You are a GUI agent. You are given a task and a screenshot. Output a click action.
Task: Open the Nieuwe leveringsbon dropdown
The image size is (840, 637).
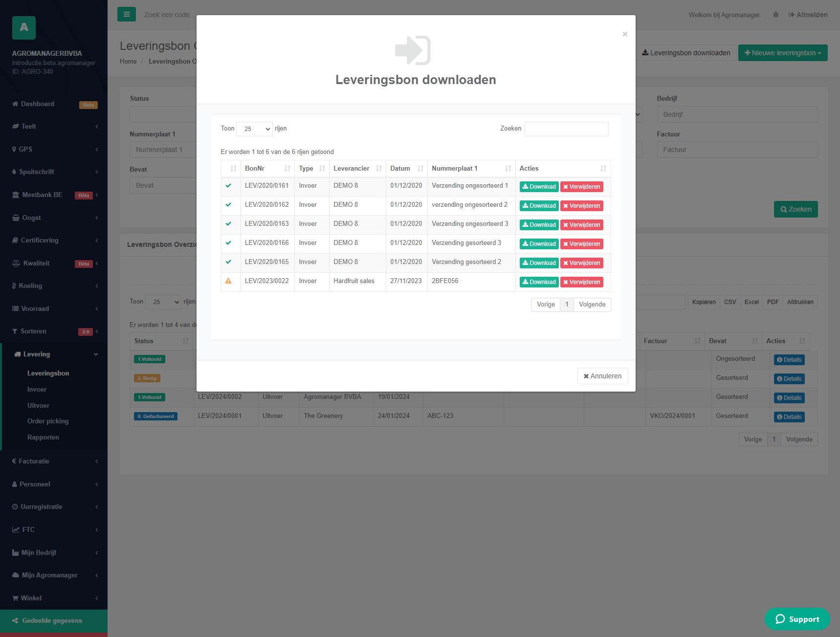783,52
